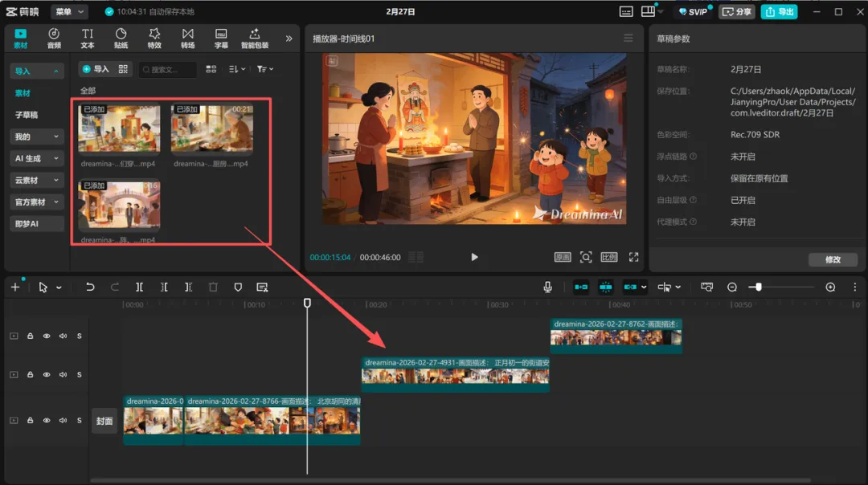This screenshot has width=868, height=485.
Task: Mute the middle track speaker icon
Action: 63,374
